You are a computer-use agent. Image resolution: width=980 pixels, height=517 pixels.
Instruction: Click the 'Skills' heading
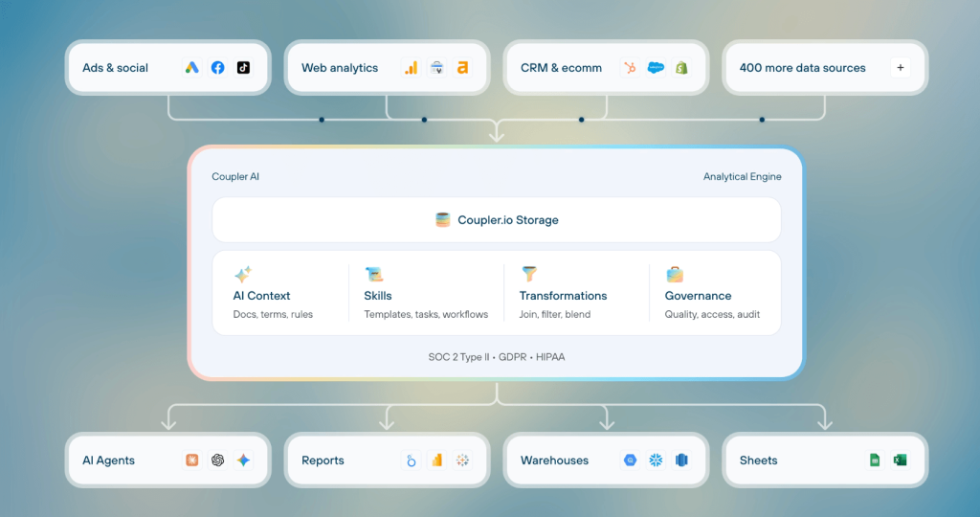[377, 296]
